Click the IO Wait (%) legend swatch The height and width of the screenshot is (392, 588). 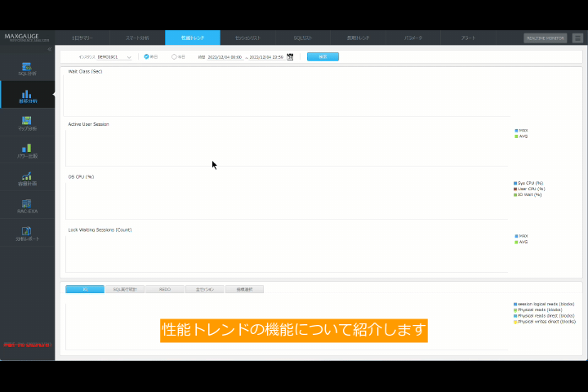(x=515, y=194)
